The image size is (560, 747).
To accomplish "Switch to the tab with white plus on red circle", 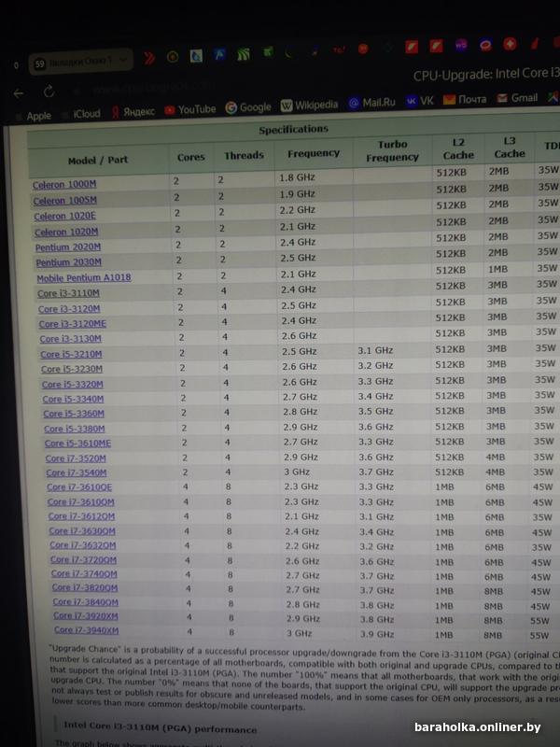I will click(x=510, y=44).
